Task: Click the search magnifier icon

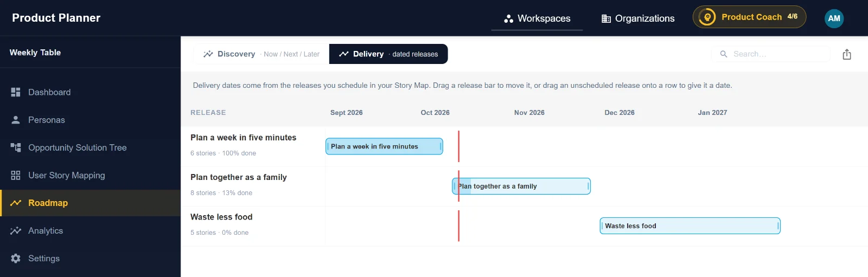Action: pyautogui.click(x=723, y=54)
